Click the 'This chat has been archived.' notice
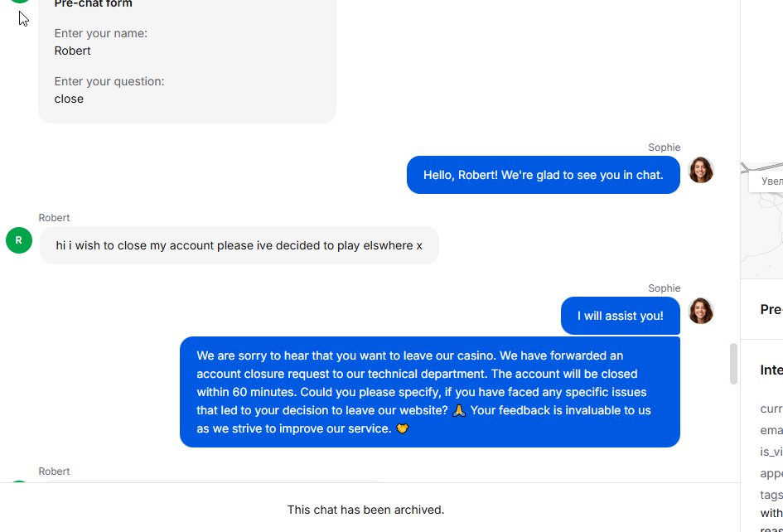The image size is (783, 532). pos(365,510)
